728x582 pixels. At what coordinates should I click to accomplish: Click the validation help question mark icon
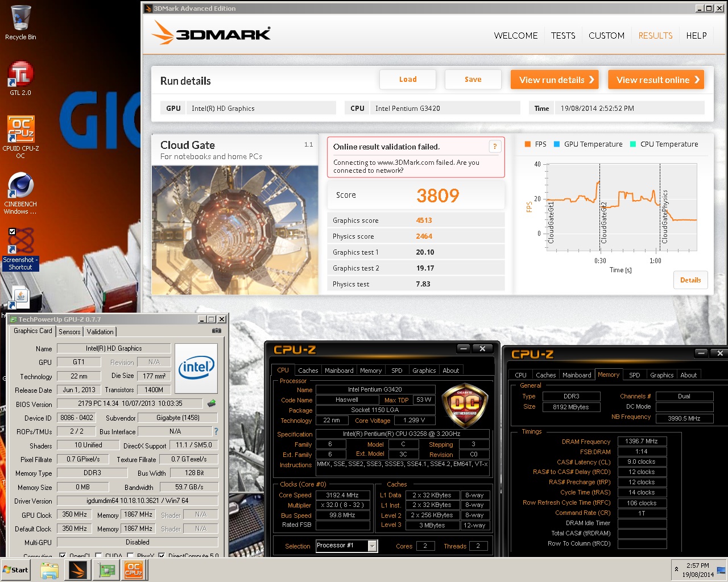(x=495, y=147)
